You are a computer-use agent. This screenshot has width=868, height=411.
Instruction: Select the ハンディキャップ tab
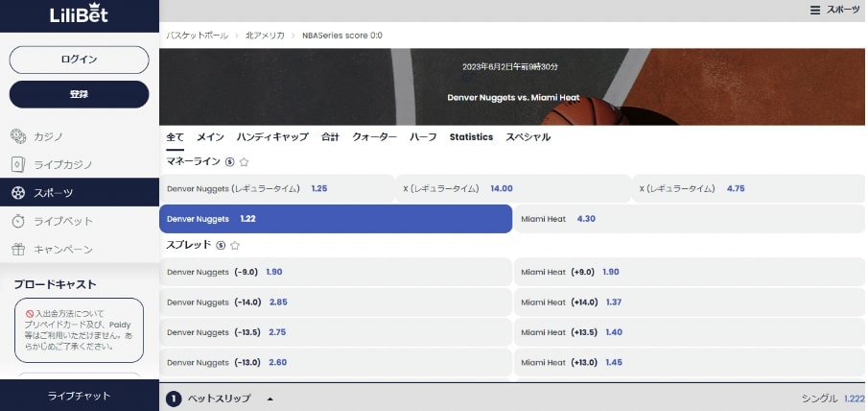coord(272,136)
